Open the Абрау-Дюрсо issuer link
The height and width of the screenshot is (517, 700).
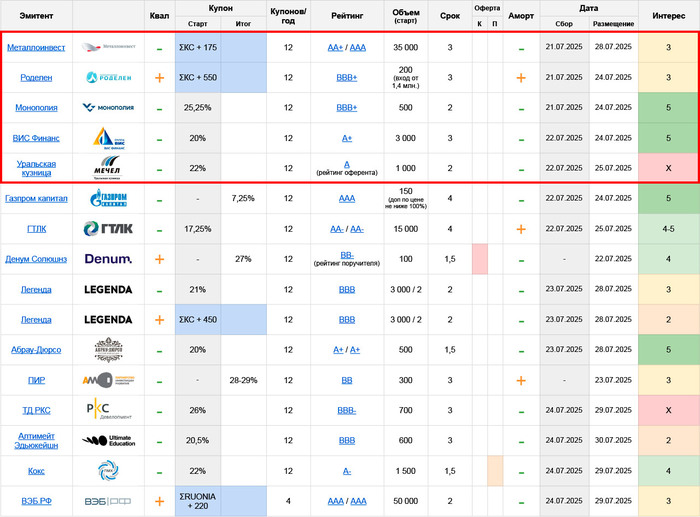36,350
